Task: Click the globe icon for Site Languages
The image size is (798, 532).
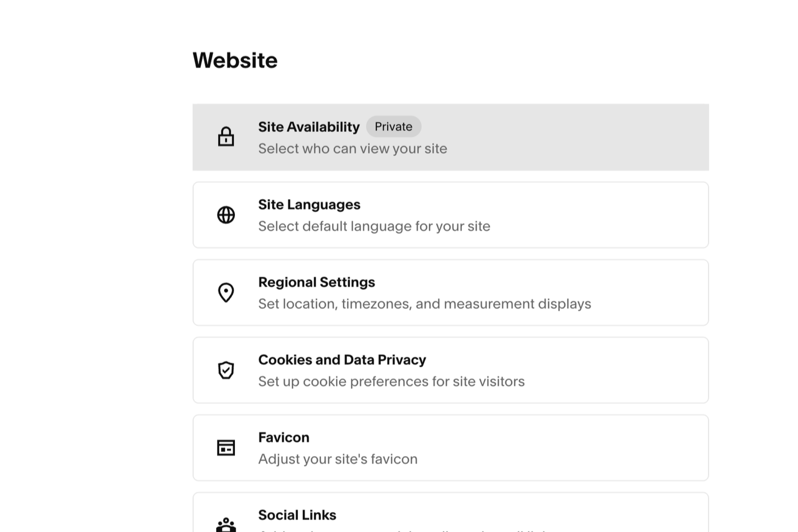Action: (x=226, y=215)
